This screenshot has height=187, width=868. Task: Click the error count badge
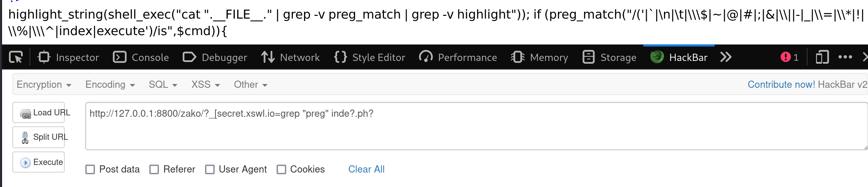click(790, 57)
